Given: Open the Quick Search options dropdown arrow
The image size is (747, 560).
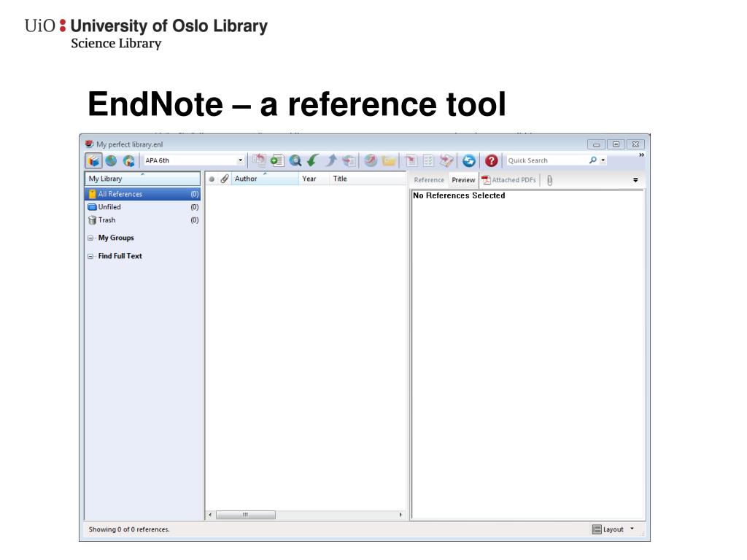Looking at the screenshot, I should point(603,160).
